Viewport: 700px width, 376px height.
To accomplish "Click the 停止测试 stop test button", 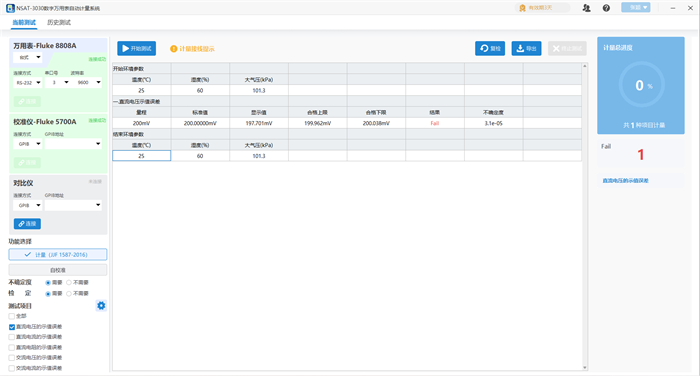I will (x=567, y=48).
